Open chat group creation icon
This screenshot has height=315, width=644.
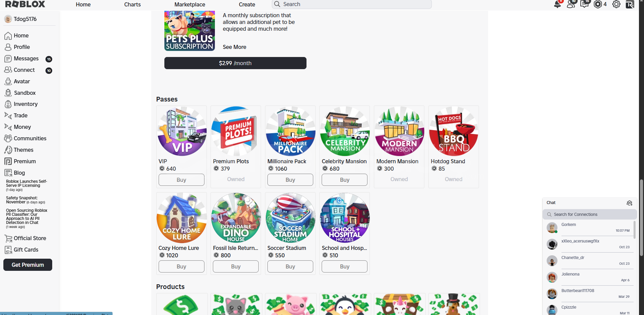[x=629, y=203]
